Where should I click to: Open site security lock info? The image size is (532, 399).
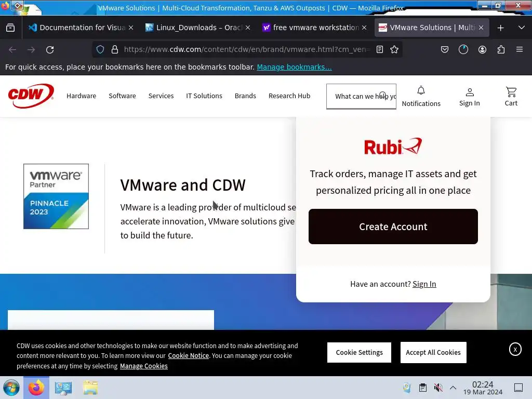coord(115,49)
